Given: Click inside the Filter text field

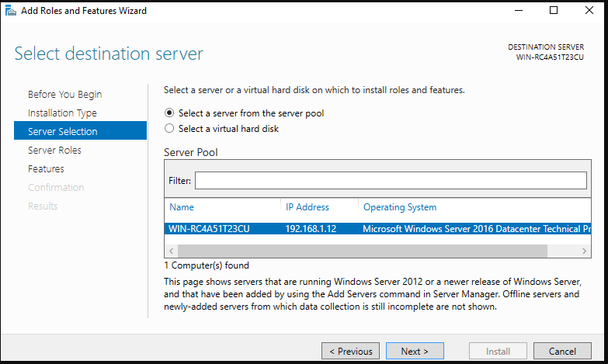Looking at the screenshot, I should click(x=391, y=181).
